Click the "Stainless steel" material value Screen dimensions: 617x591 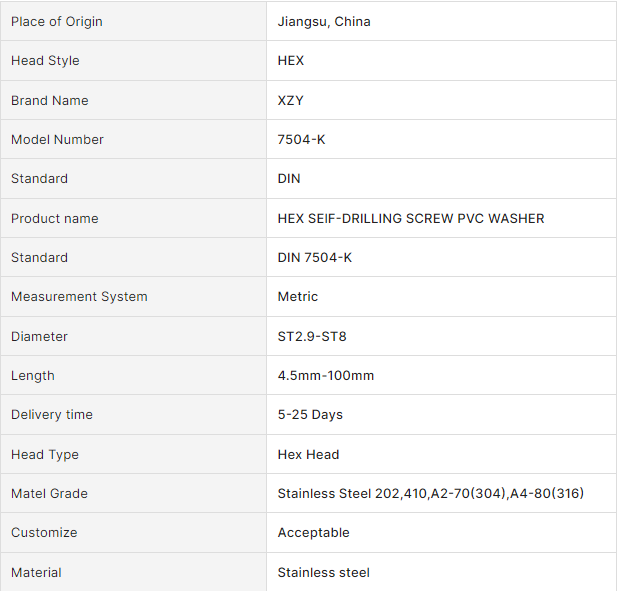pos(323,573)
